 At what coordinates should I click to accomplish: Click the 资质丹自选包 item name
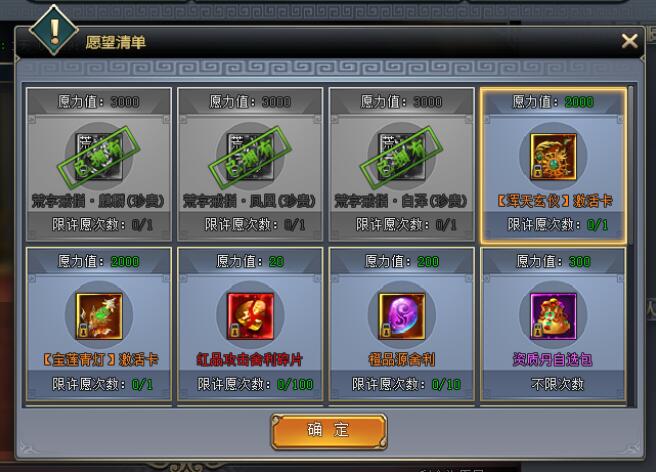(x=553, y=359)
